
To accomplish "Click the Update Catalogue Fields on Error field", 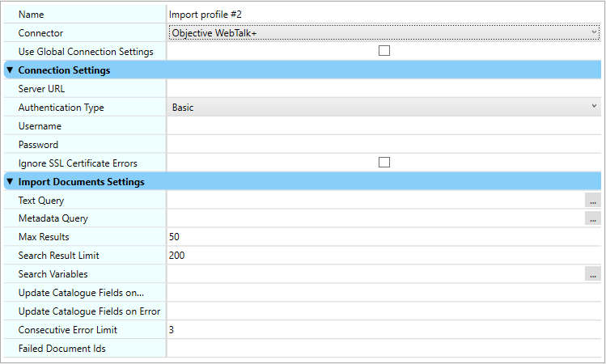I will pos(384,311).
